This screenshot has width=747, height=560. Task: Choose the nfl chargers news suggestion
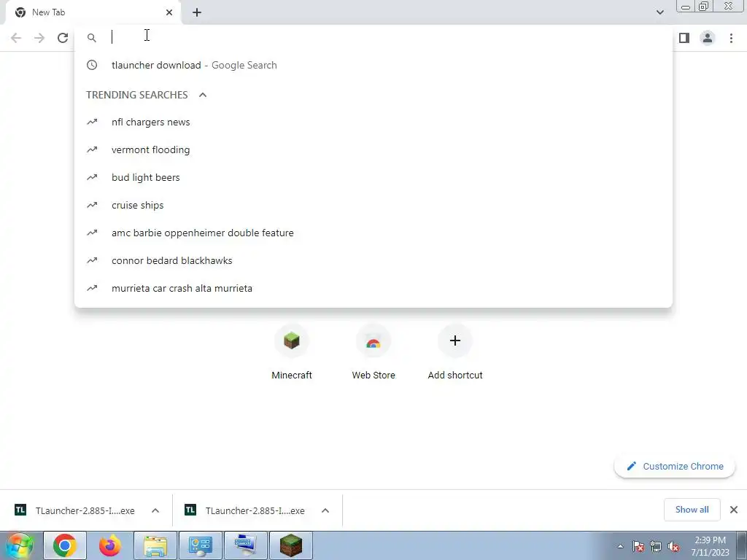coord(373,122)
